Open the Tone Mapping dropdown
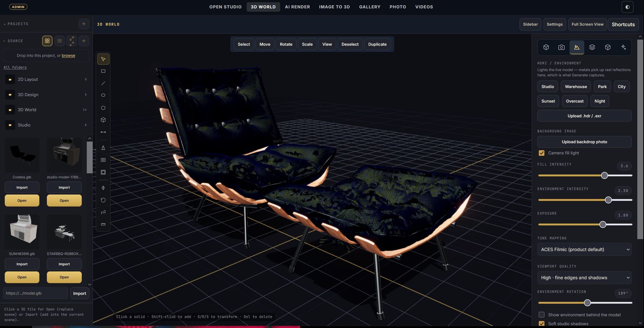Screen dimensions: 644x328 pos(584,249)
